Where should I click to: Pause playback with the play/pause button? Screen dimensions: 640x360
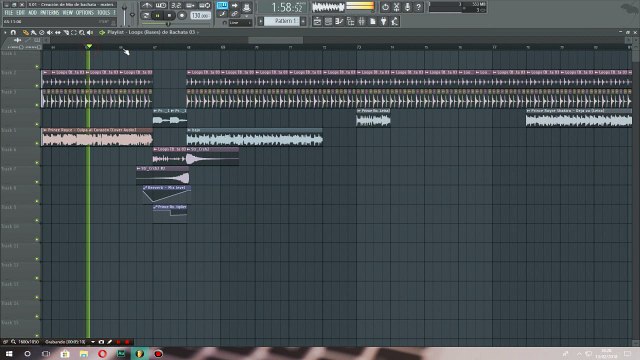157,16
